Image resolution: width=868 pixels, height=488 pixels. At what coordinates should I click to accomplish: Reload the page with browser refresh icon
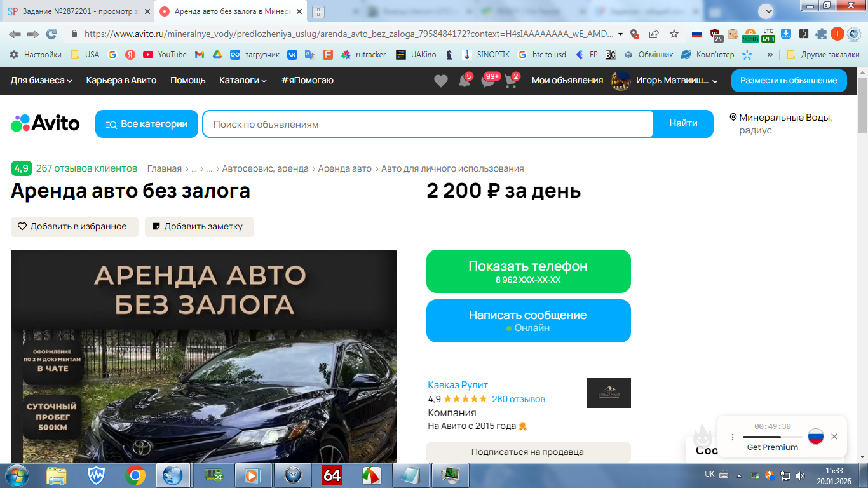(x=51, y=34)
